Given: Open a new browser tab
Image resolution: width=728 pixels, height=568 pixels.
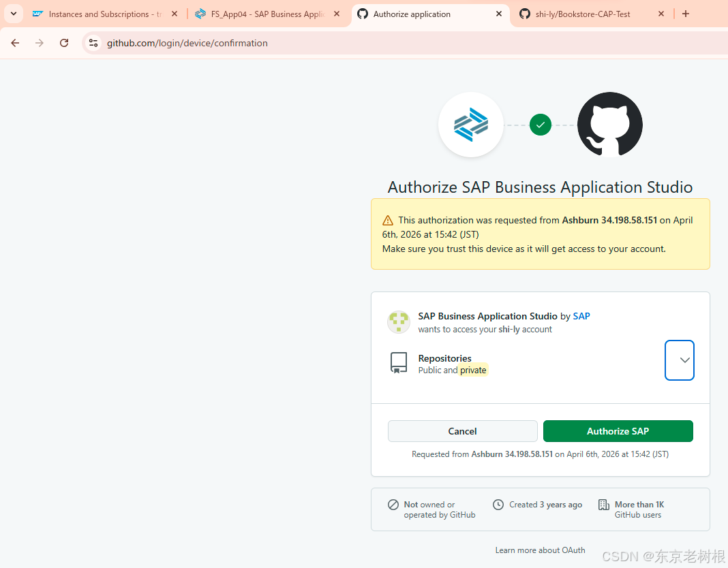Looking at the screenshot, I should (x=686, y=14).
